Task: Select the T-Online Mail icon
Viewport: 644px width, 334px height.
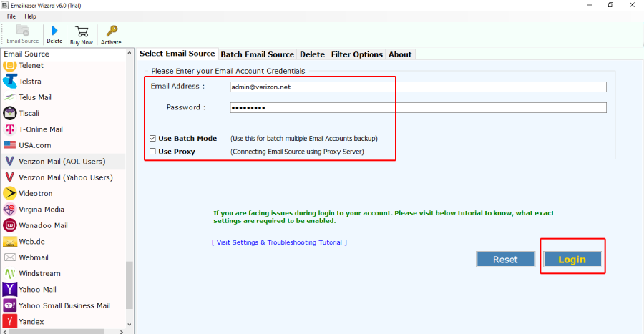Action: [x=10, y=129]
